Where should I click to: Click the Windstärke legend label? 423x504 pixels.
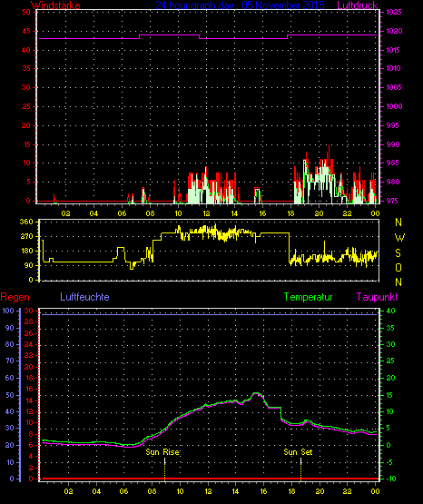pyautogui.click(x=55, y=5)
